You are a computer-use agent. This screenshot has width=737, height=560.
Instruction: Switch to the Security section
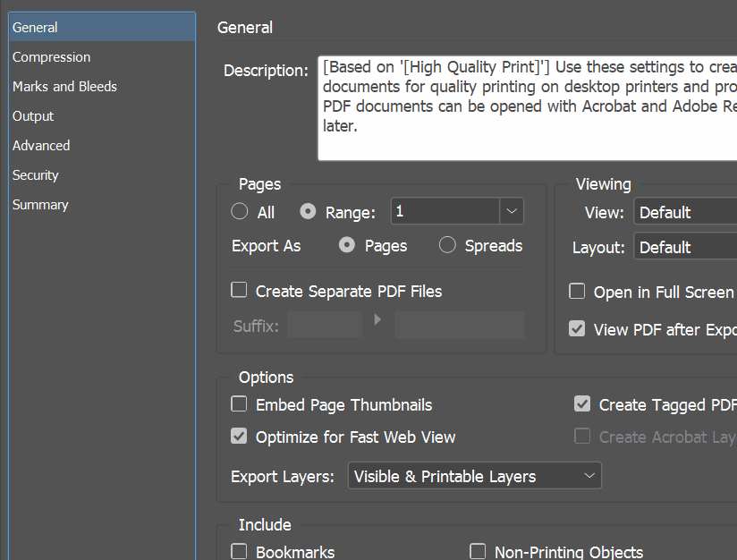point(36,175)
